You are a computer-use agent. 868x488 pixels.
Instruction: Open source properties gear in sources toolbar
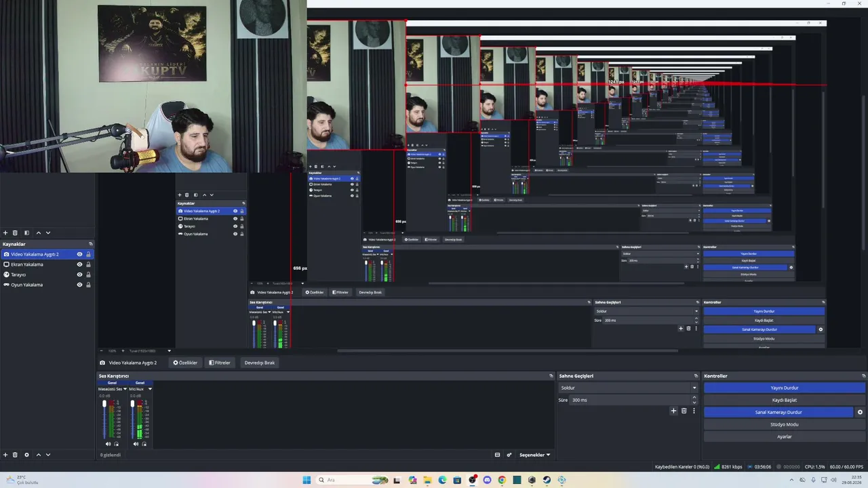26,455
